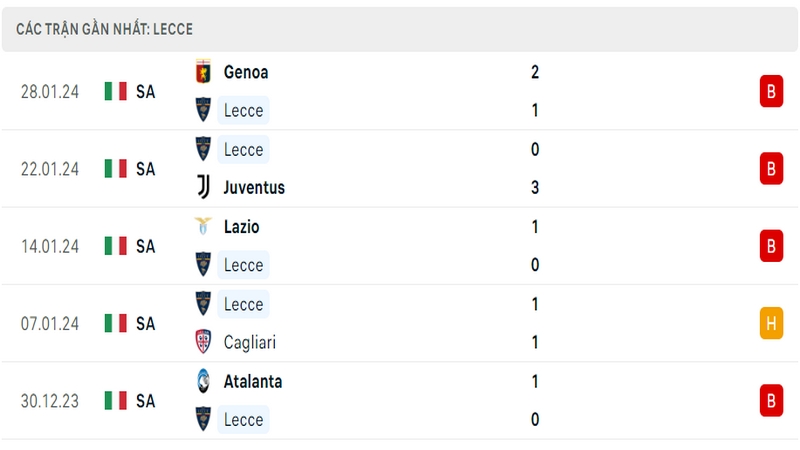Click the red B badge for Atalanta match

[x=771, y=401]
